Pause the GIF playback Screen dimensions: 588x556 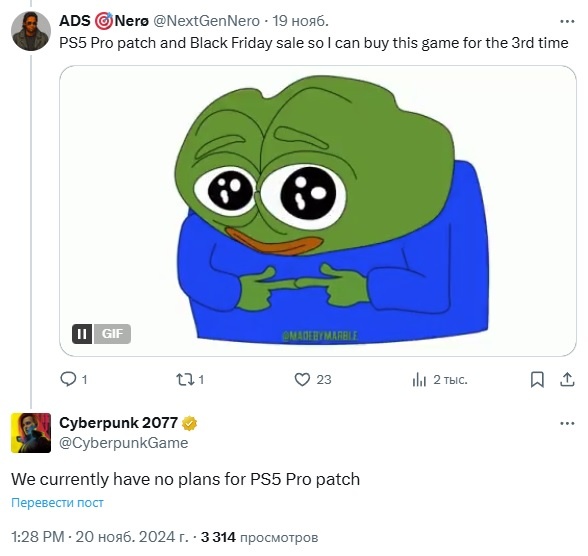[82, 333]
